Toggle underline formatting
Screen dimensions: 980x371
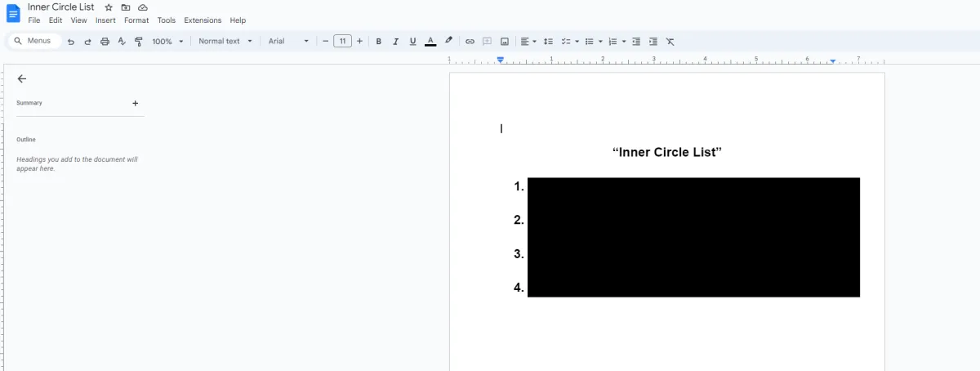click(x=412, y=41)
